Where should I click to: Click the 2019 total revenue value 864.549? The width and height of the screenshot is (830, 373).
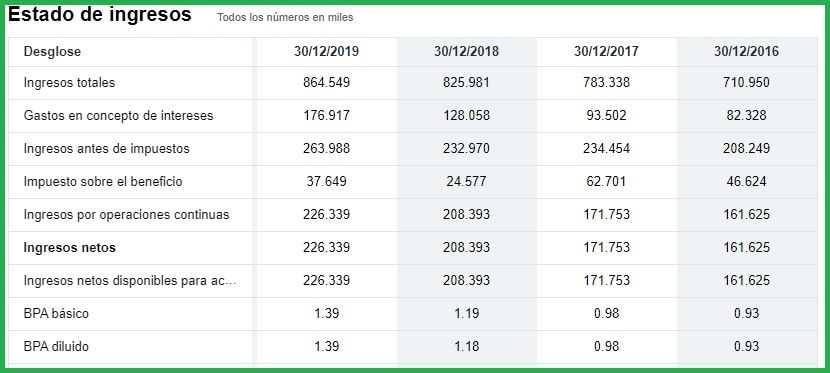click(327, 83)
